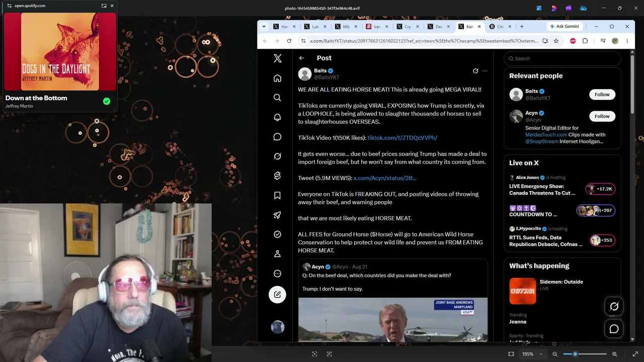
Task: Open Explore magnifier icon in X sidebar
Action: pos(277,98)
